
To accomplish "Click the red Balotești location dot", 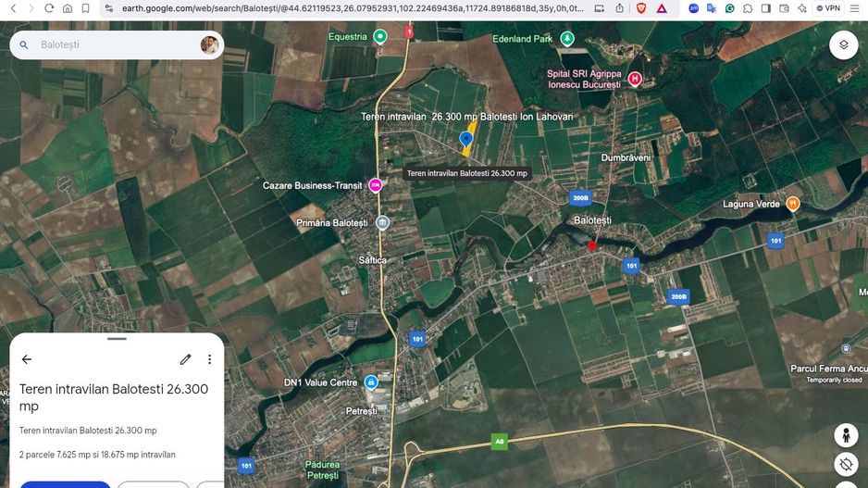I will pyautogui.click(x=591, y=245).
